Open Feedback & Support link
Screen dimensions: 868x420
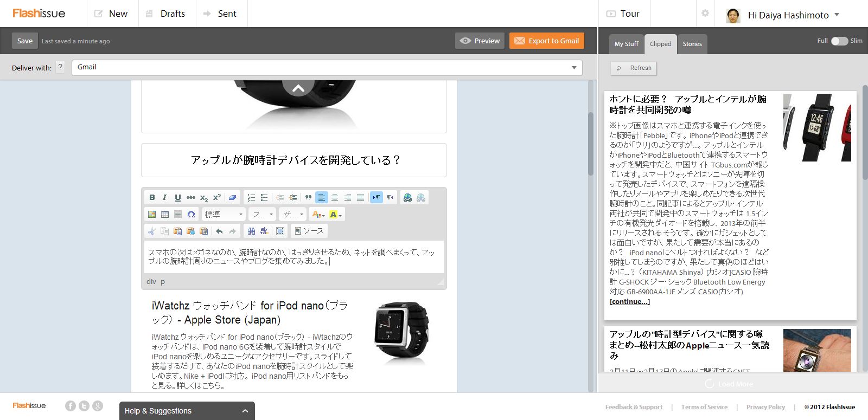[x=634, y=407]
